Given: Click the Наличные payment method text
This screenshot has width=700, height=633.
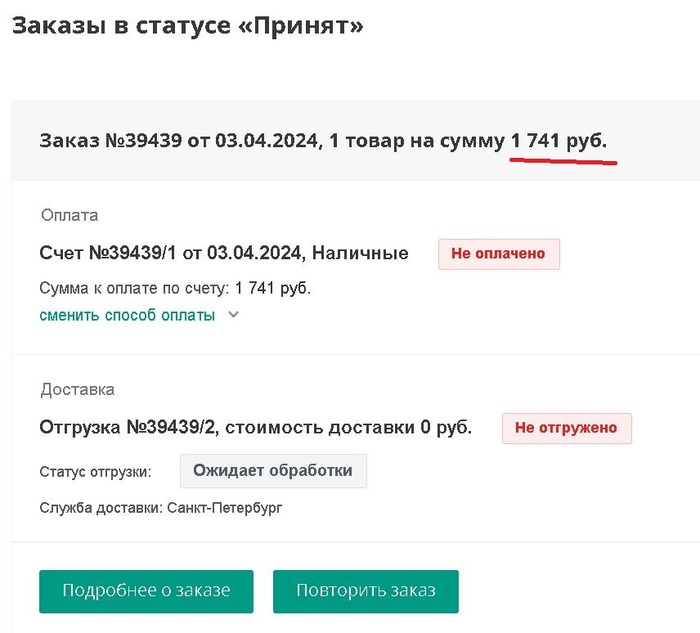Looking at the screenshot, I should point(360,254).
